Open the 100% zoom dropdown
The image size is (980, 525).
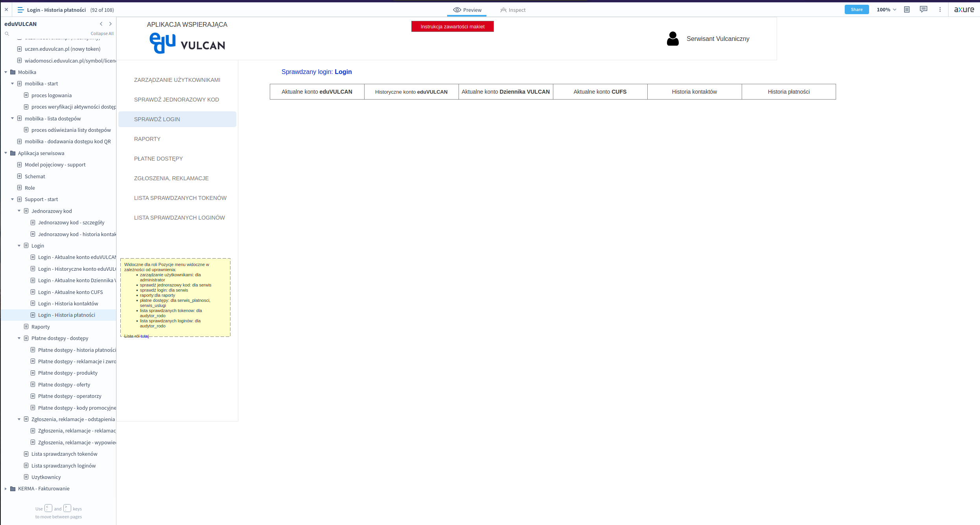[x=886, y=10]
